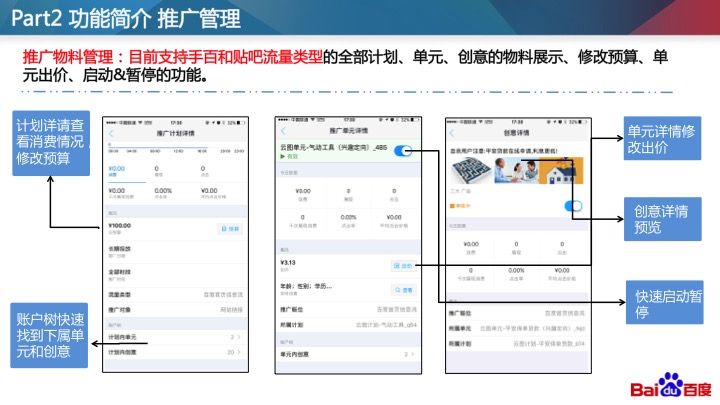Click 推广版位 row in unit detail

click(348, 309)
